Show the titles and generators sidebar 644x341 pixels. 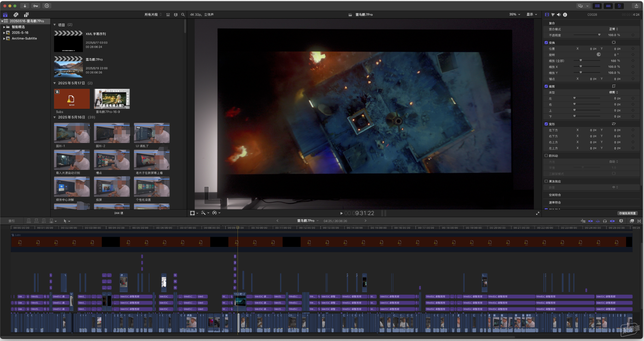[26, 15]
